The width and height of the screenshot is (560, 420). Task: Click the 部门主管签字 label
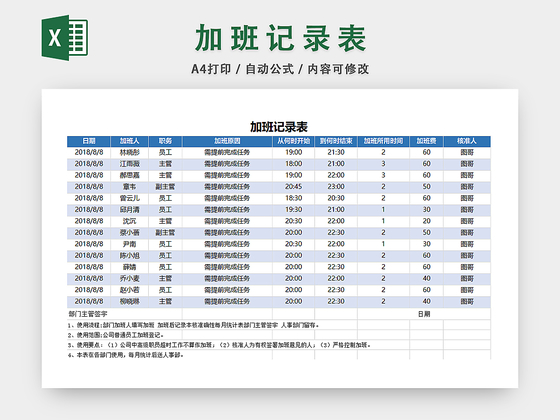88,314
